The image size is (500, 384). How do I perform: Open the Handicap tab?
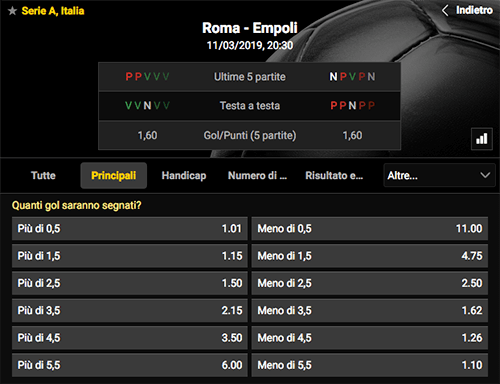(x=184, y=175)
